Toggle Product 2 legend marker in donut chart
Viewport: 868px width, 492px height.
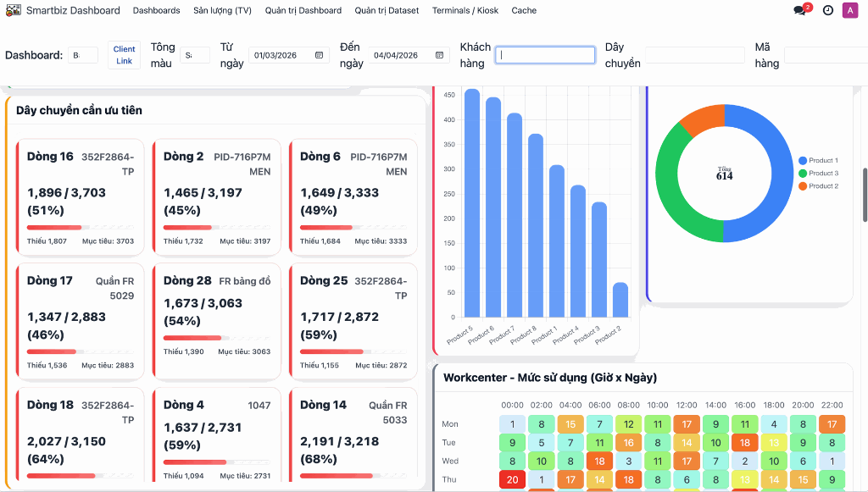(x=803, y=185)
